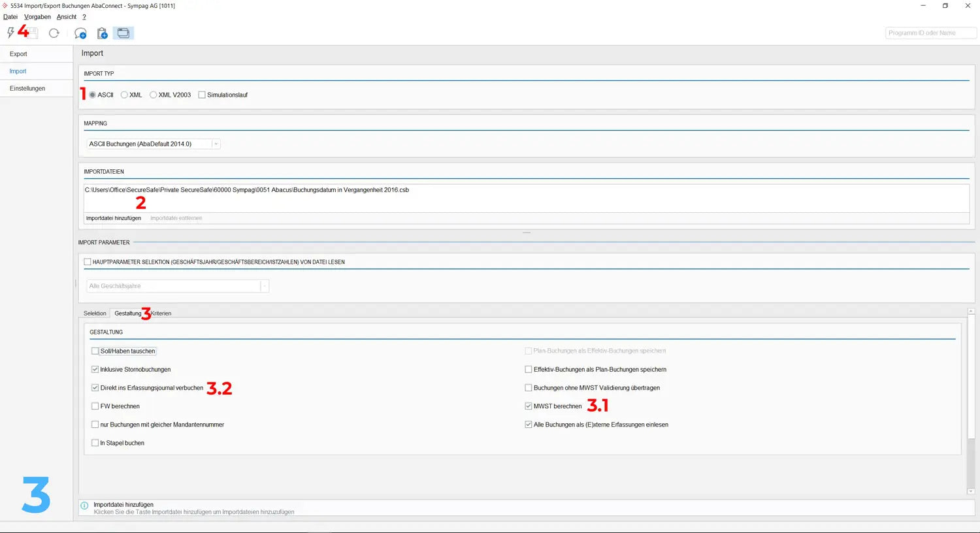This screenshot has height=533, width=980.
Task: Select the XML import type radio button
Action: tap(124, 95)
